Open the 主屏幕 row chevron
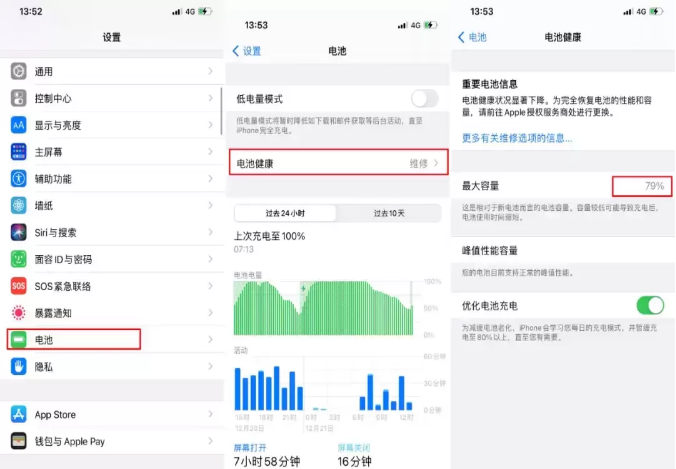 (210, 152)
